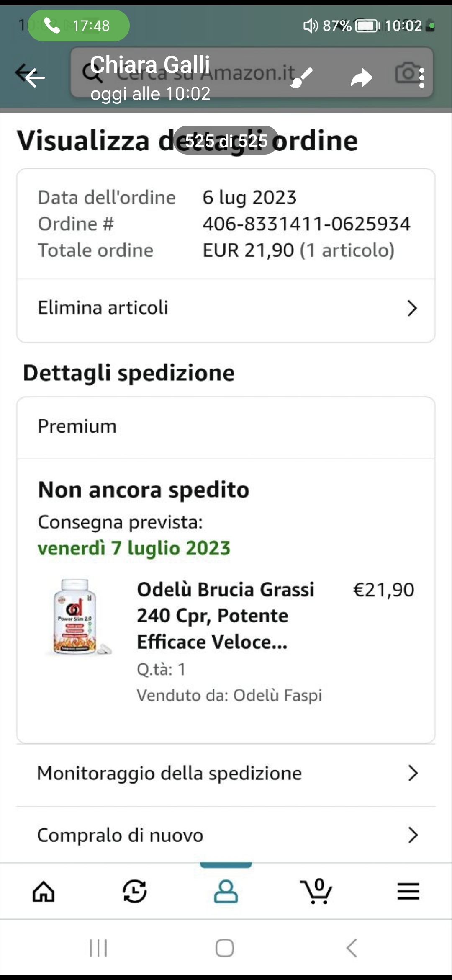The width and height of the screenshot is (452, 980).
Task: Tap the Amazon home icon
Action: 44,891
